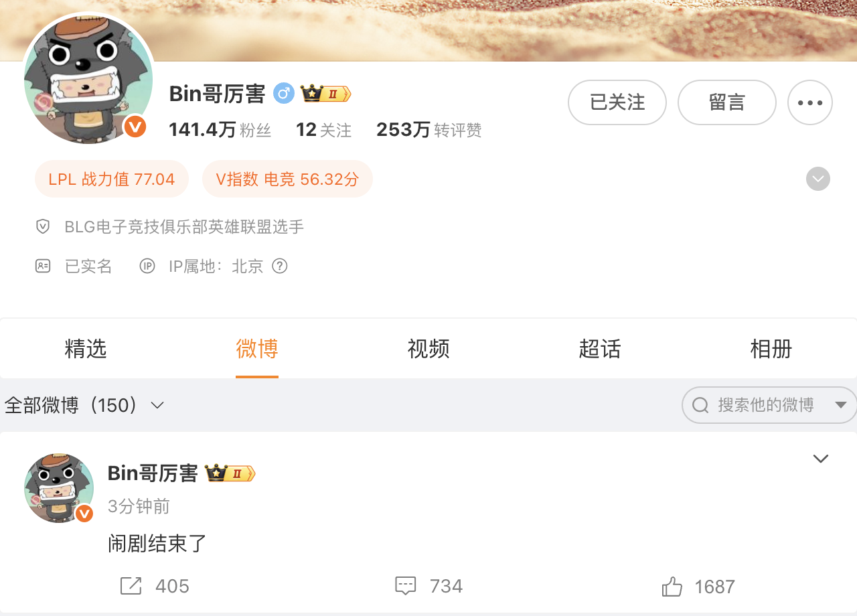The width and height of the screenshot is (857, 616).
Task: Click the male gender icon beside username
Action: click(x=284, y=94)
